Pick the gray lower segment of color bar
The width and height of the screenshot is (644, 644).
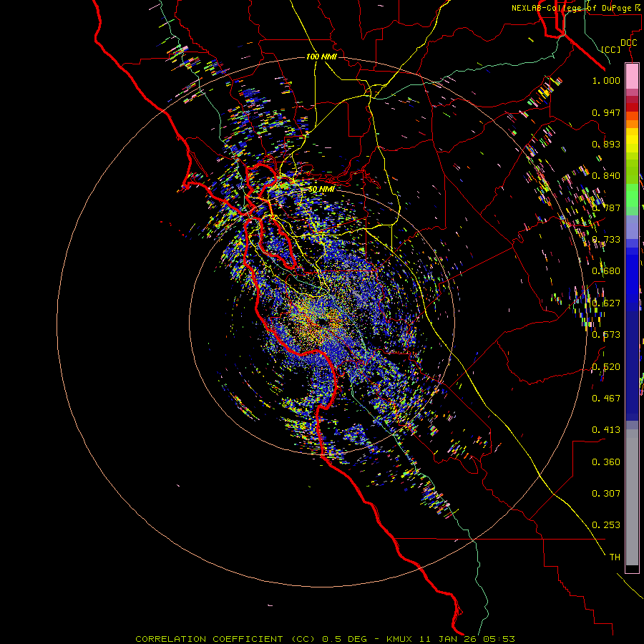[x=632, y=497]
